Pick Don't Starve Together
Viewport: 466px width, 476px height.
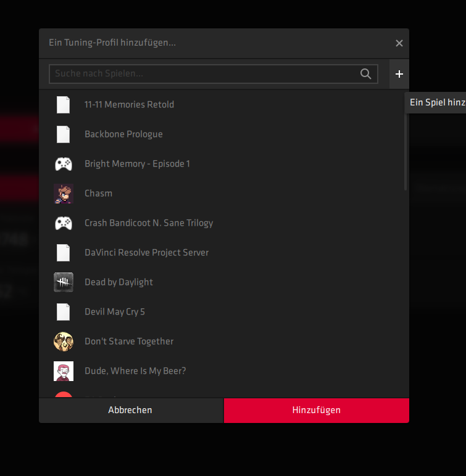tap(222, 342)
